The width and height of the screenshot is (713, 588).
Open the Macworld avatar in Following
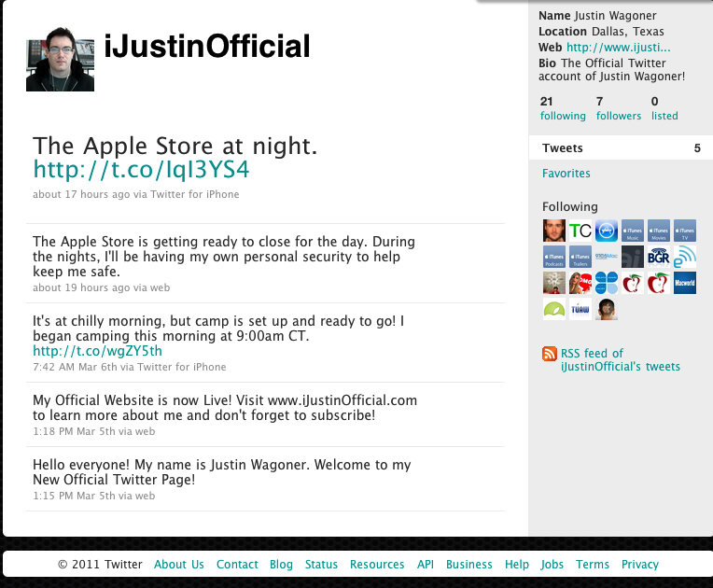[685, 283]
